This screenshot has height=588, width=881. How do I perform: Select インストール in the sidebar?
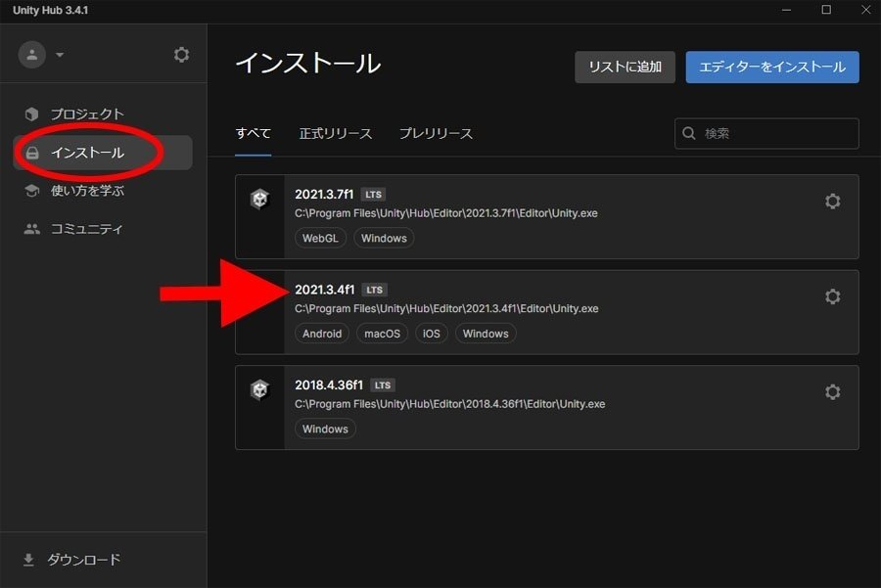pos(103,153)
